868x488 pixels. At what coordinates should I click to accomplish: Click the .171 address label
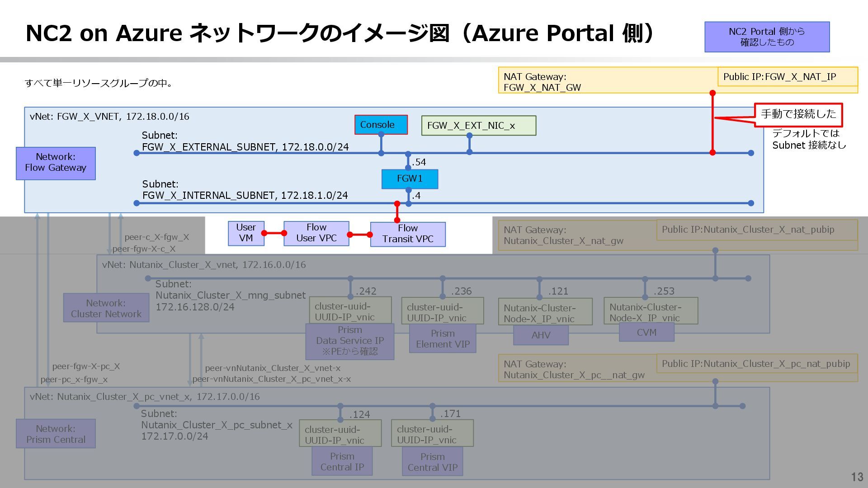(451, 414)
